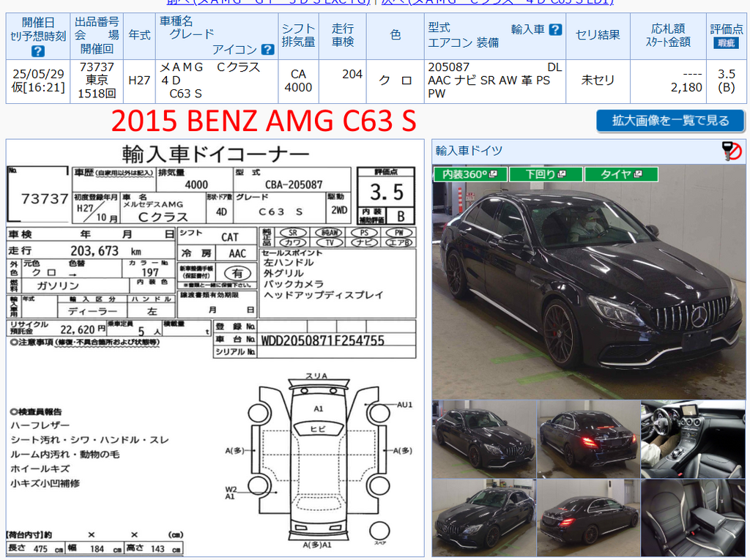This screenshot has width=750, height=560.
Task: Click 3.5 (B) score in table
Action: pyautogui.click(x=726, y=81)
